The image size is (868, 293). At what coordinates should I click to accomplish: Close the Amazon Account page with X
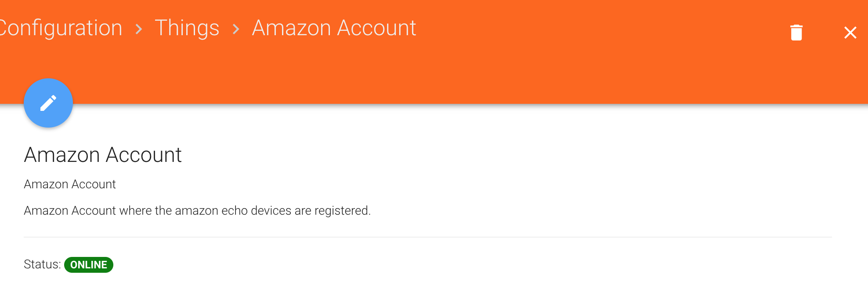coord(850,33)
